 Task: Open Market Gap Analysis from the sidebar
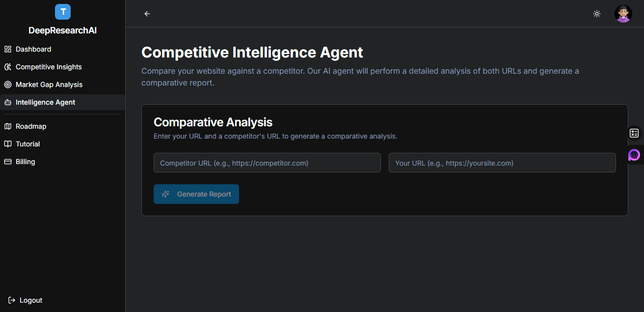tap(49, 84)
